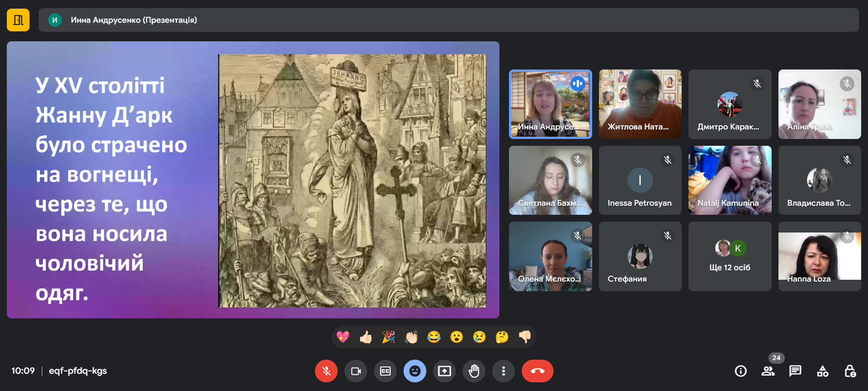Expand the 'Ще 12 осіб' participants tile

[729, 257]
